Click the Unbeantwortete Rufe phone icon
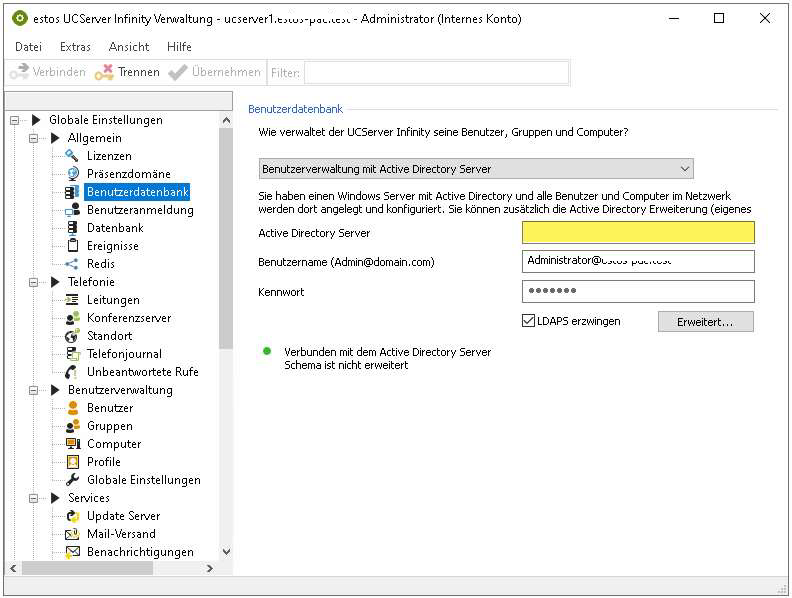 [72, 372]
